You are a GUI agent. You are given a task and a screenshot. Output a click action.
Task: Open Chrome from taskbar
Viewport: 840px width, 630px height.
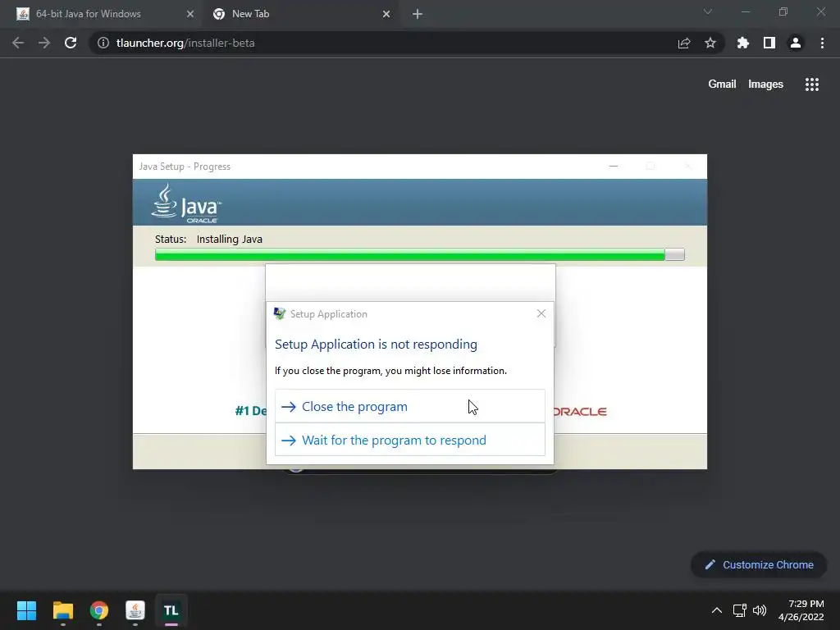pos(99,610)
